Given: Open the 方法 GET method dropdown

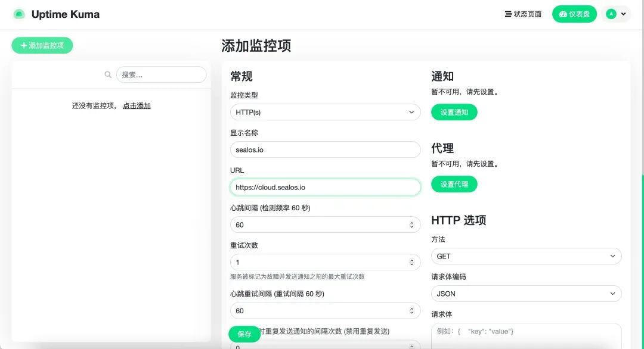Looking at the screenshot, I should click(x=526, y=256).
